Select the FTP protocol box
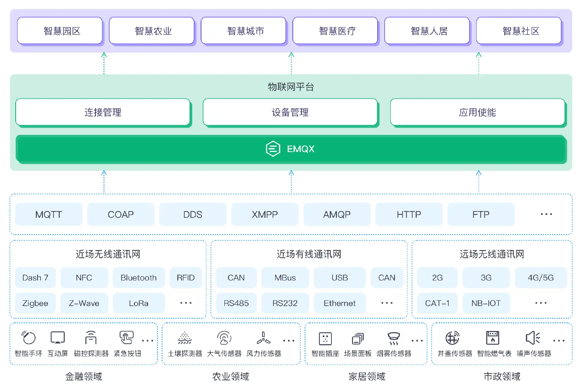This screenshot has height=392, width=581. point(481,214)
